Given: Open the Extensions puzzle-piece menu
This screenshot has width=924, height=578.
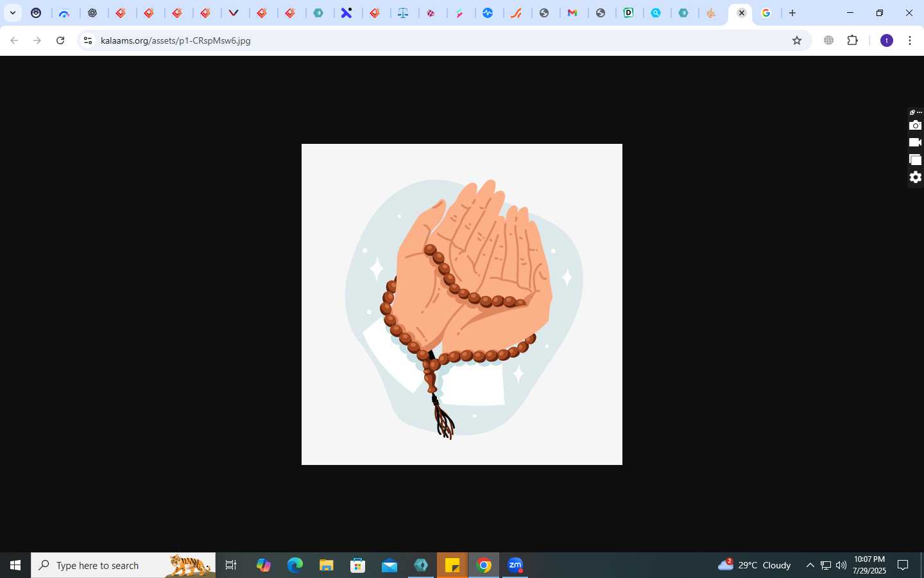Looking at the screenshot, I should 853,40.
